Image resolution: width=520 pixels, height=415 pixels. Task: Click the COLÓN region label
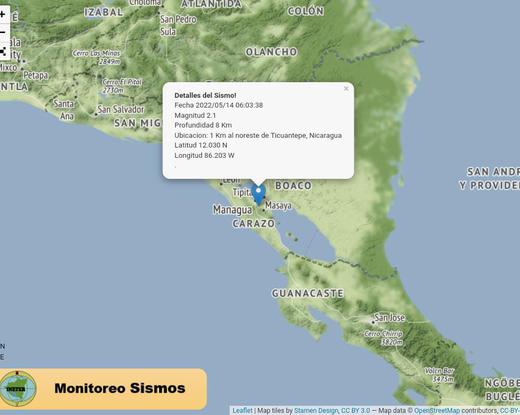[306, 11]
